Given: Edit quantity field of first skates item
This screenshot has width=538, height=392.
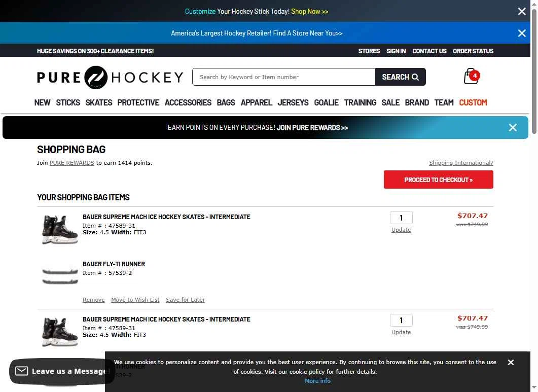Looking at the screenshot, I should coord(401,218).
